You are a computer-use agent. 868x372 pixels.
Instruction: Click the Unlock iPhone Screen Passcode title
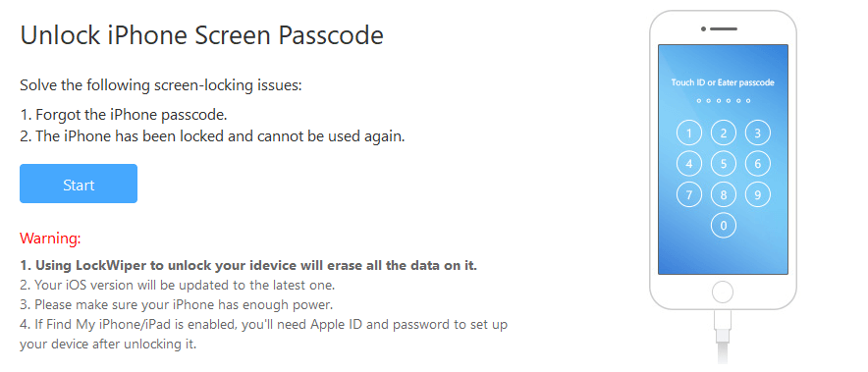coord(201,36)
